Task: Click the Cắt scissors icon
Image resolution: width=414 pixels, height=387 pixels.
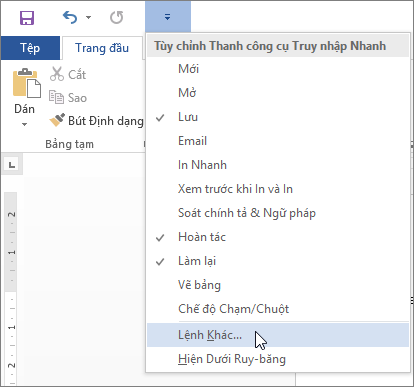Action: [57, 74]
